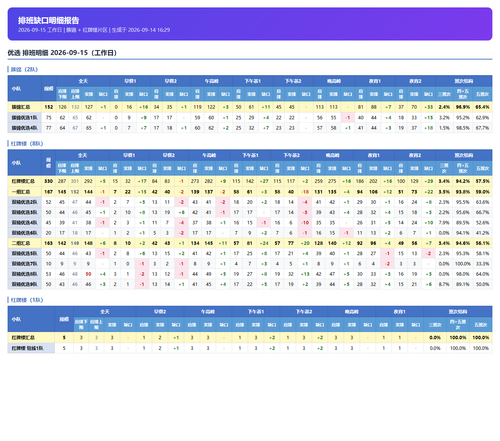Click the 98.5% percentage cell
Viewport: 500px width, 441px height.
(463, 128)
